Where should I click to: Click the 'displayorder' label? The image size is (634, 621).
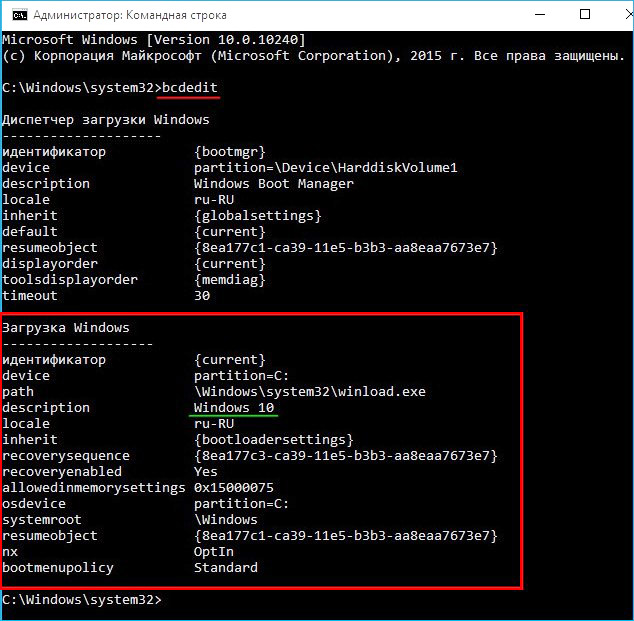[50, 264]
